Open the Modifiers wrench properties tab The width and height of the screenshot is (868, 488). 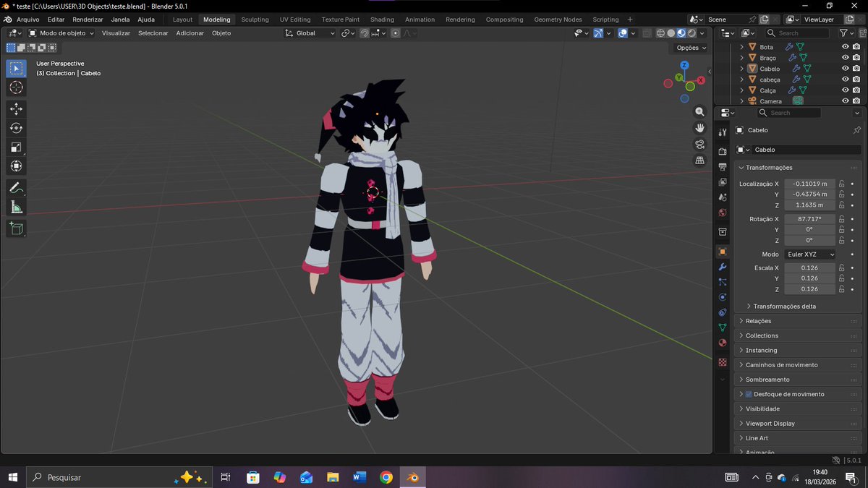(x=722, y=267)
